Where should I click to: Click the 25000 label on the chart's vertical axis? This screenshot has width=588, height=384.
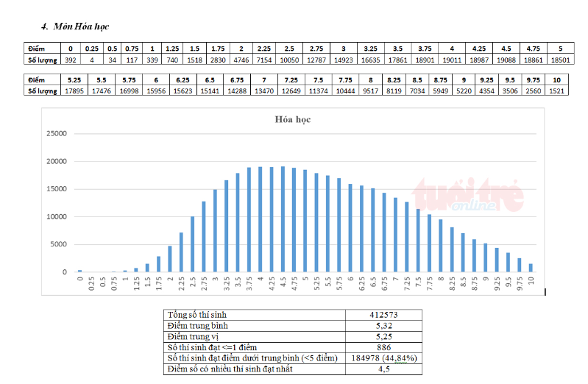click(x=57, y=134)
